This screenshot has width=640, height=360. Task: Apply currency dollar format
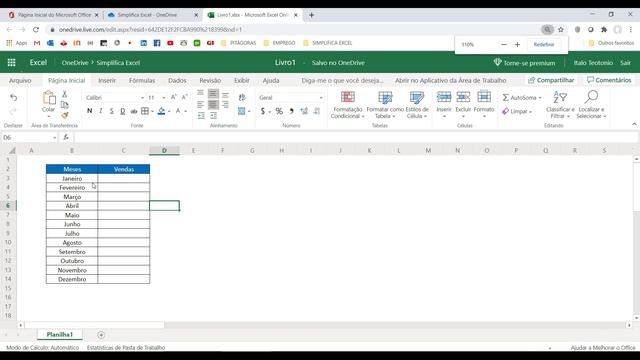(263, 111)
